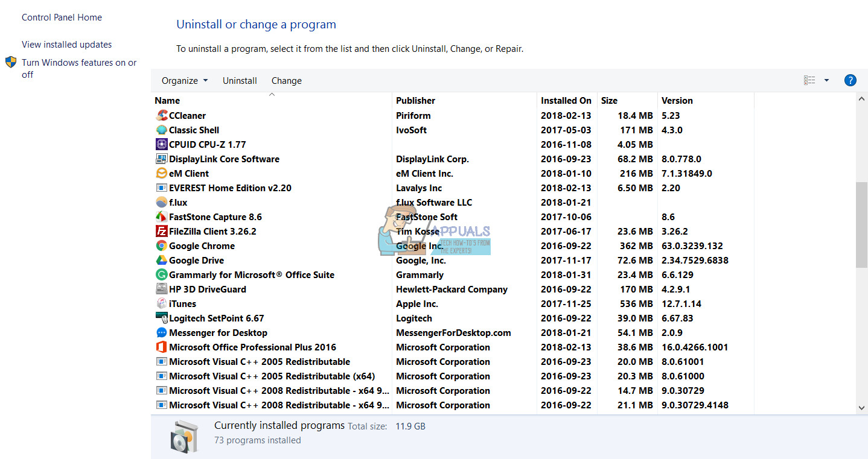Click the EVEREST Home Edition icon
The height and width of the screenshot is (459, 868).
(161, 188)
